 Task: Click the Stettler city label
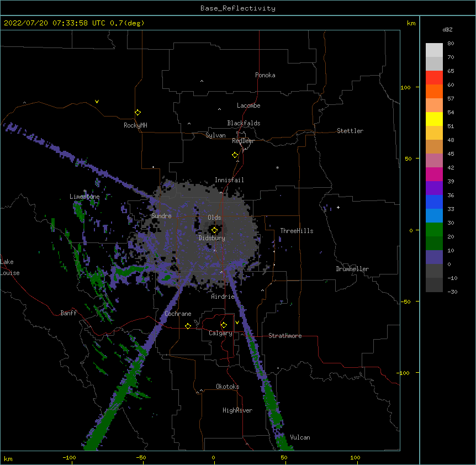pos(350,131)
